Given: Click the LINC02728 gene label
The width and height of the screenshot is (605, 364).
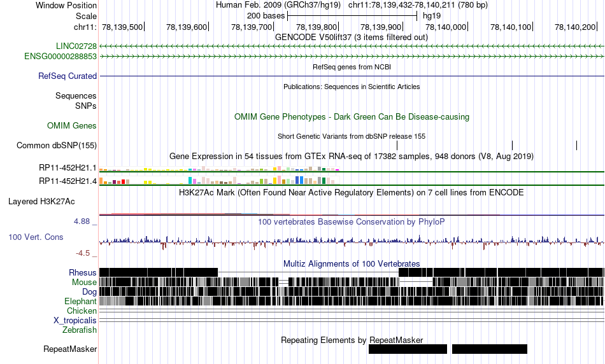Looking at the screenshot, I should coord(76,46).
